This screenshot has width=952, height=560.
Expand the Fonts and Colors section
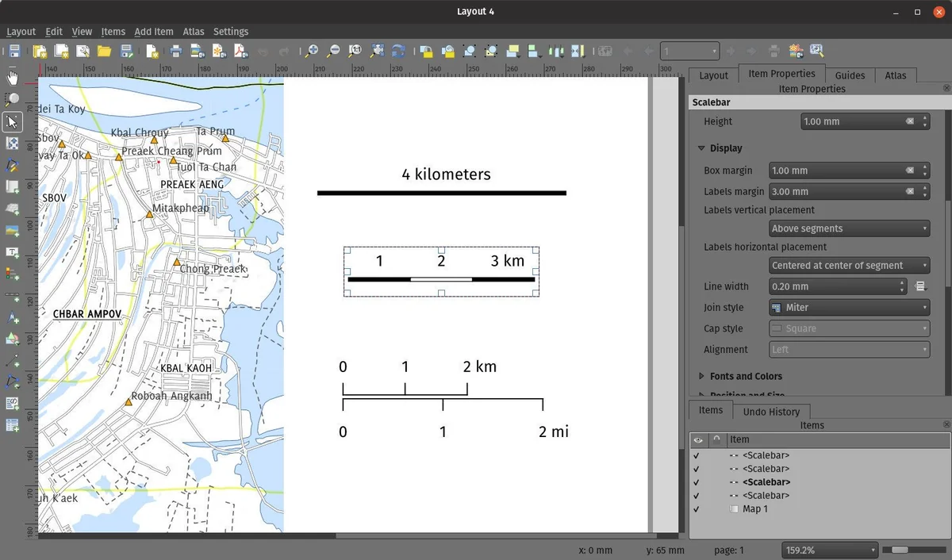(745, 376)
